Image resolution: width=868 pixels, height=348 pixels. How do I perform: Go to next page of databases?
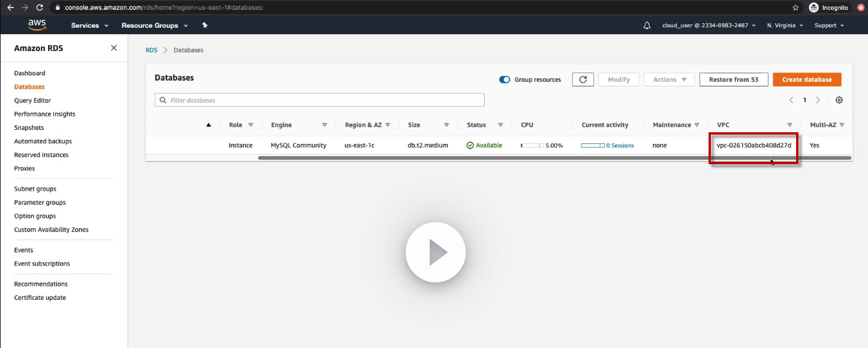(818, 100)
